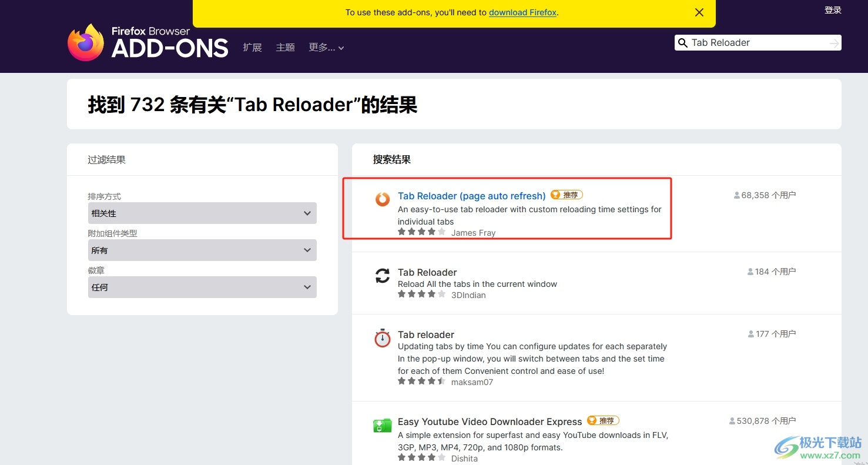Click the star rating by 3DIndian
The width and height of the screenshot is (868, 465).
(x=422, y=295)
